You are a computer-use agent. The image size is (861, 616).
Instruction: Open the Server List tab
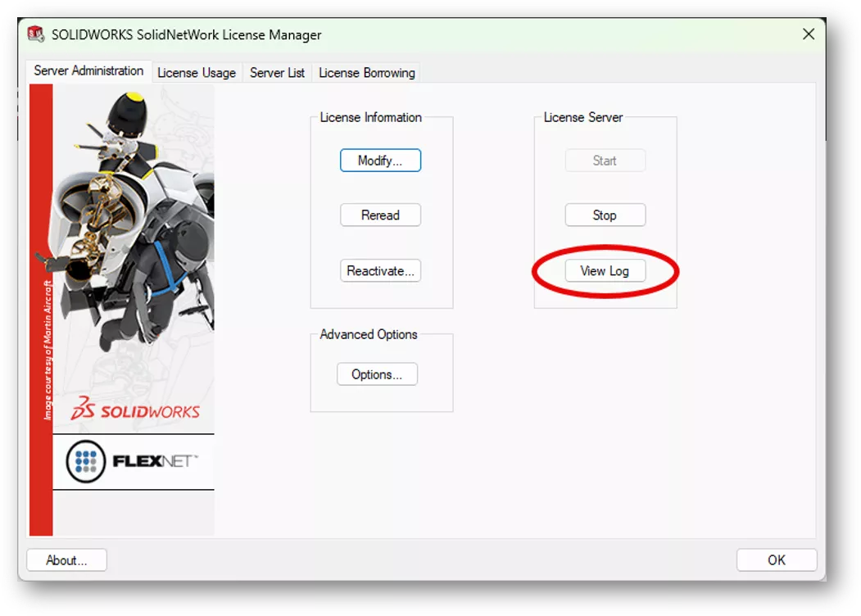click(x=277, y=72)
